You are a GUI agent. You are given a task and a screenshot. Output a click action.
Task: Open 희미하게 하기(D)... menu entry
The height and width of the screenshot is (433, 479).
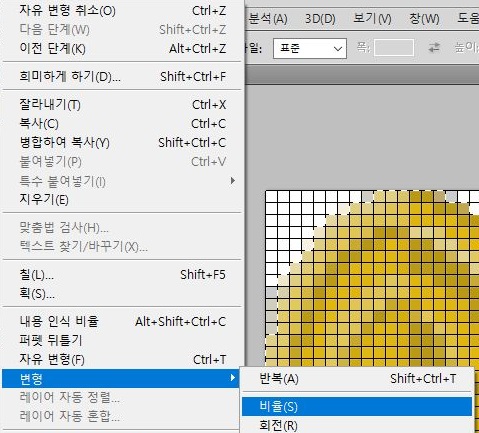pos(122,77)
